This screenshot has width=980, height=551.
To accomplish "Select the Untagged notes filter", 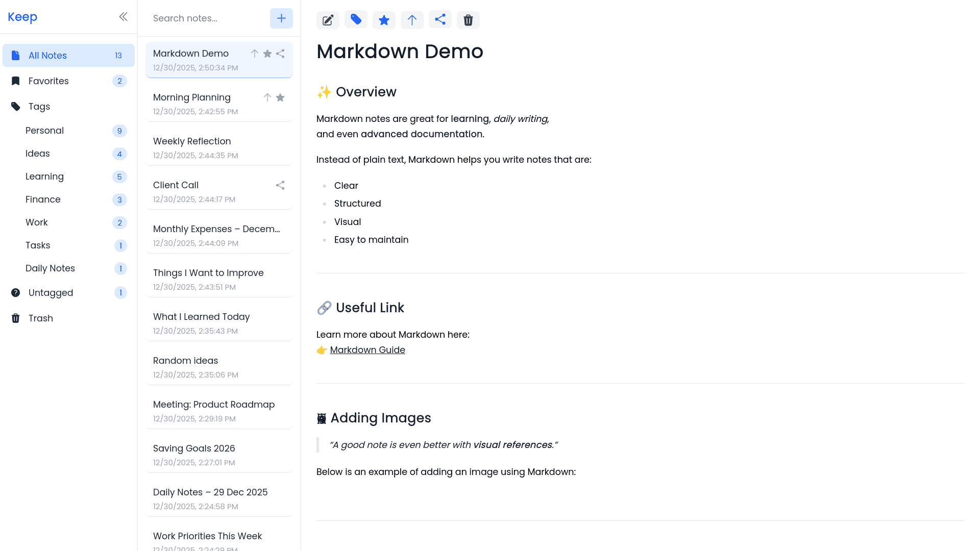I will click(x=51, y=293).
